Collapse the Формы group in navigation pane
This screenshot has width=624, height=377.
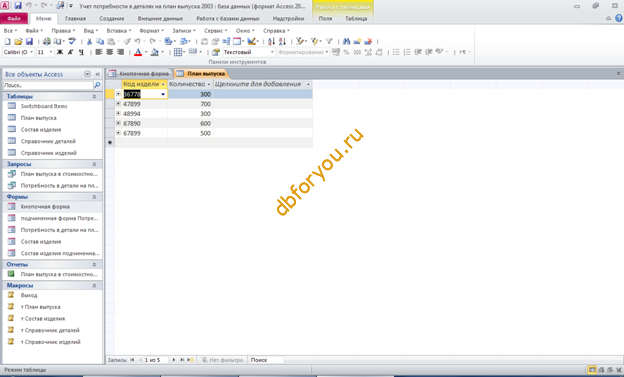94,197
